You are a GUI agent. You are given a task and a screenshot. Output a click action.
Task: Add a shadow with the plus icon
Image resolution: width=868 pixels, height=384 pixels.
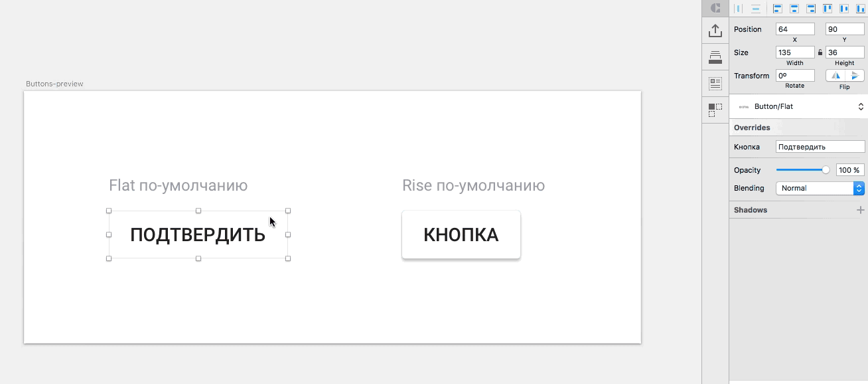coord(861,210)
